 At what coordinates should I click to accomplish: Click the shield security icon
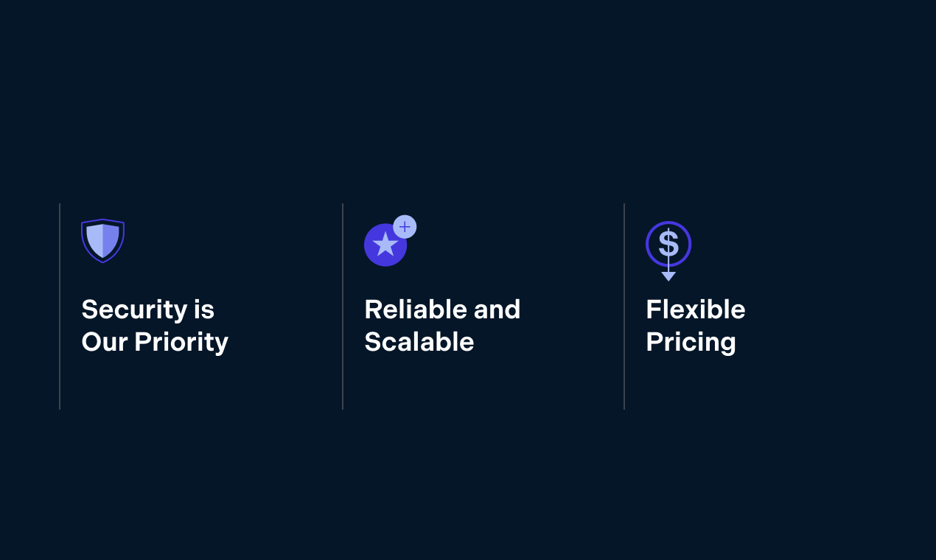[x=102, y=241]
